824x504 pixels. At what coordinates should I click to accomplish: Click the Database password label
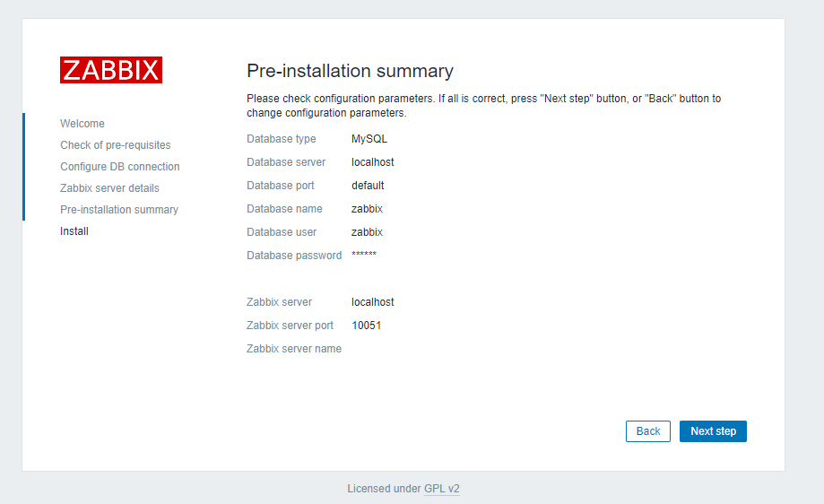pos(294,256)
